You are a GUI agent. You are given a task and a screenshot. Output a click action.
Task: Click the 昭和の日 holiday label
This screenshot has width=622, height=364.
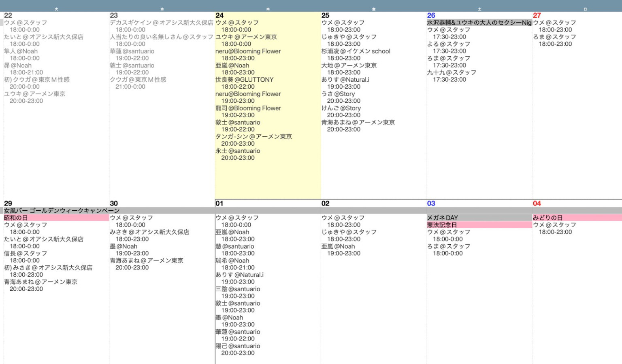point(56,218)
